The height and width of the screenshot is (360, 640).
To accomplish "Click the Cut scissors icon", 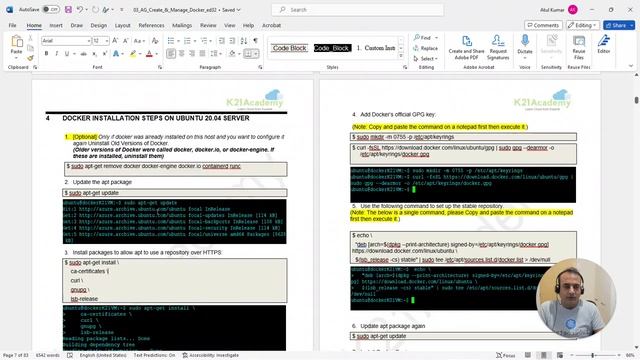I will 30,38.
